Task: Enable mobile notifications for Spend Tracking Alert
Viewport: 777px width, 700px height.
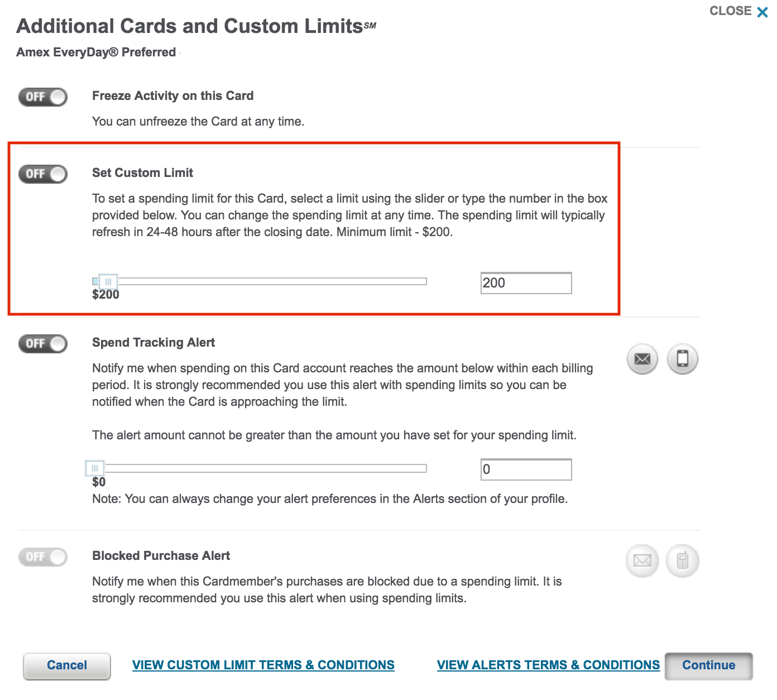Action: [x=682, y=359]
